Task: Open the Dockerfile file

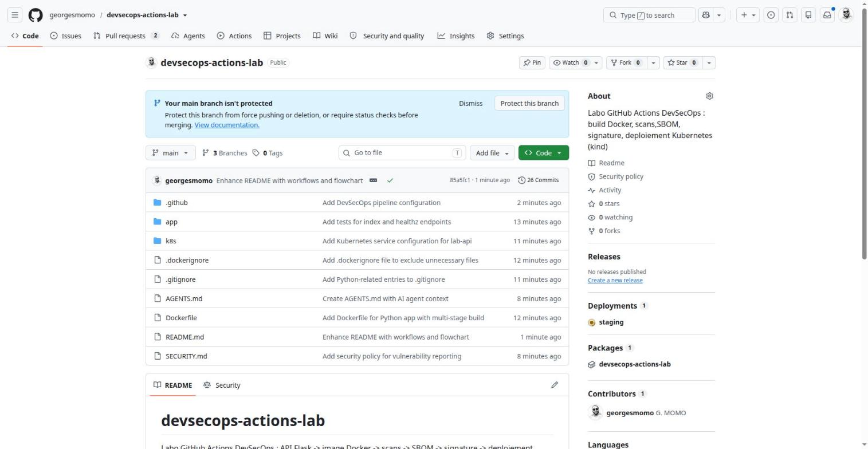Action: click(x=181, y=318)
